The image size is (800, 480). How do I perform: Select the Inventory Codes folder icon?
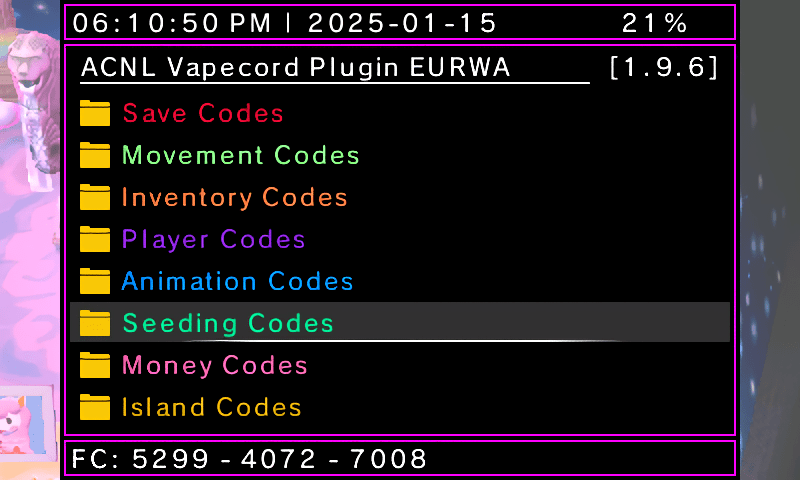pos(95,197)
